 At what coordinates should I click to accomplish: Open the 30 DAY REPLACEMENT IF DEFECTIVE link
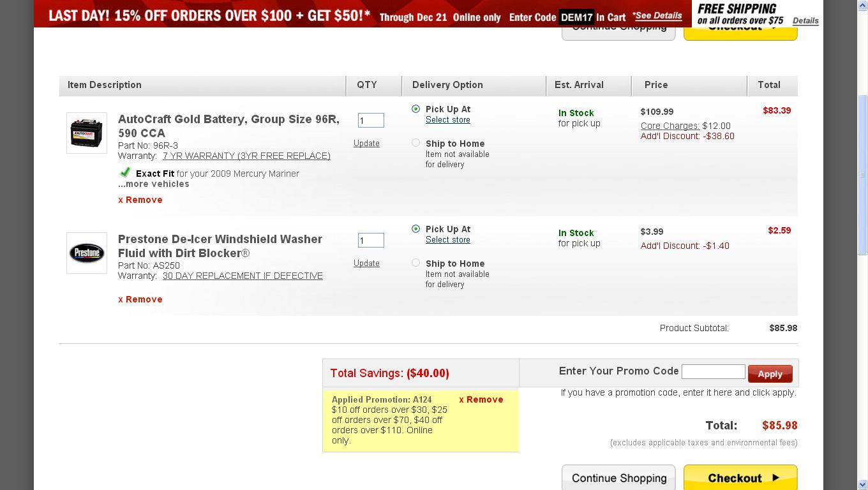243,276
